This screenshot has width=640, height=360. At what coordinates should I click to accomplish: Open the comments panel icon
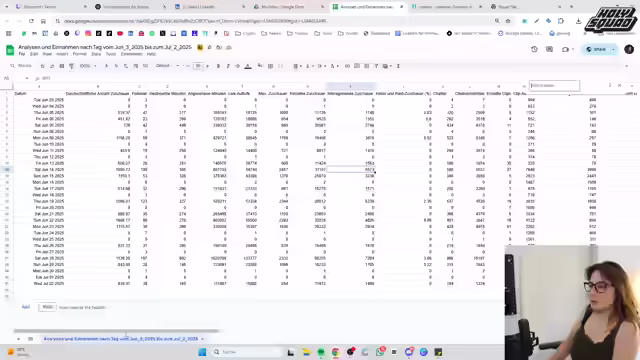[549, 49]
